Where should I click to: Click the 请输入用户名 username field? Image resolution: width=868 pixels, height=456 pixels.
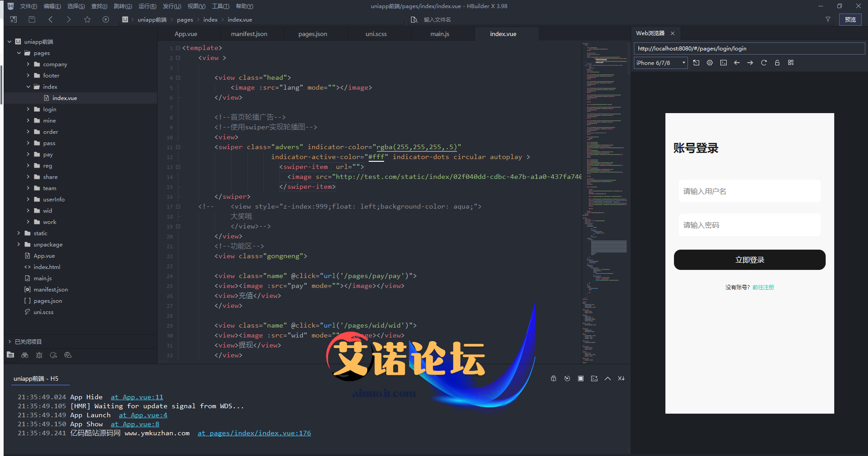click(x=750, y=191)
